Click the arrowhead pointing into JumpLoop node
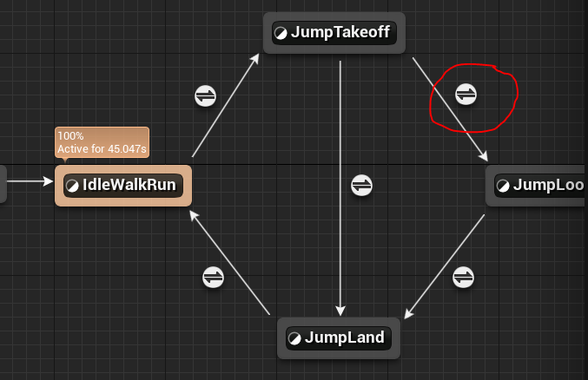 point(483,157)
